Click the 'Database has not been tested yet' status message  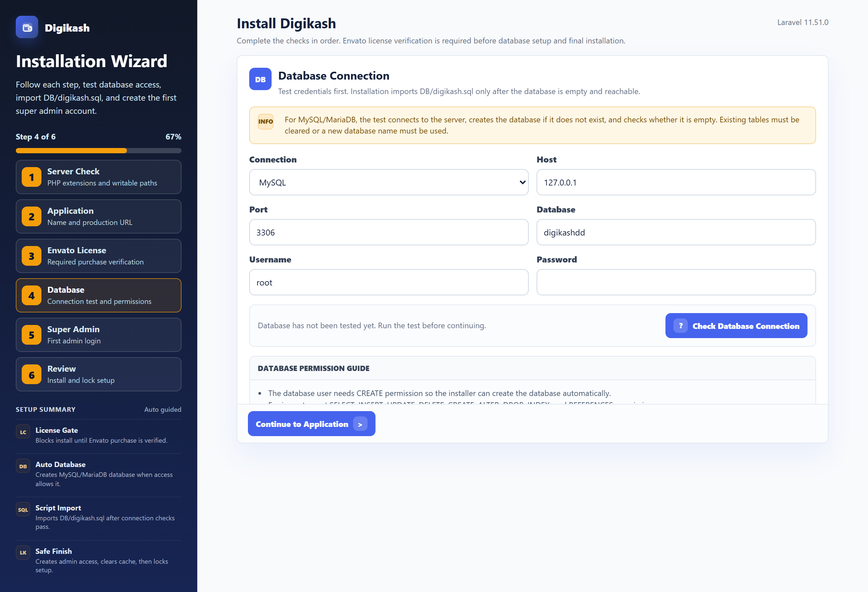point(372,326)
